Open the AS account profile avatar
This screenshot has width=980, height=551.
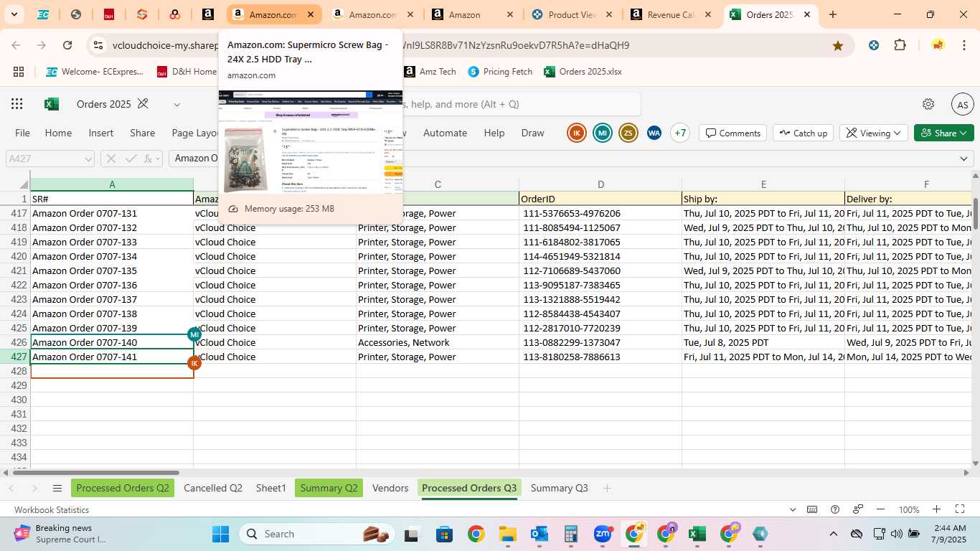pos(962,104)
